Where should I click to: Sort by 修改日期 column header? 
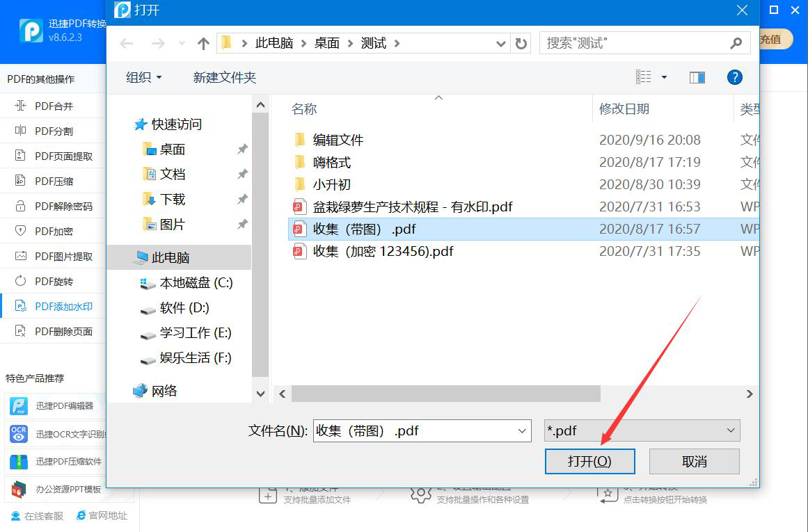click(624, 108)
